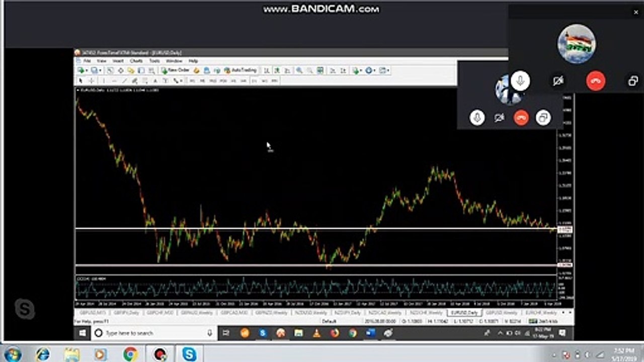This screenshot has height=362, width=644.
Task: Switch chart to Bar Chart
Action: pos(266,70)
